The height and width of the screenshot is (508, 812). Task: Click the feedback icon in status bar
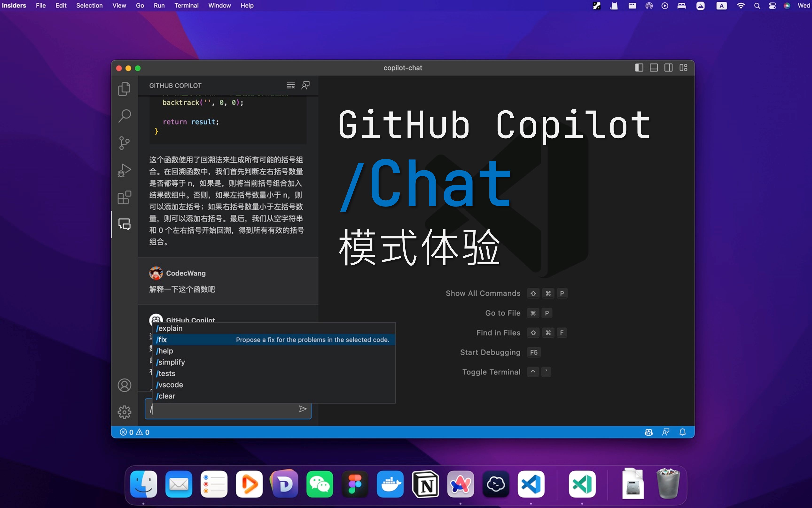(666, 432)
